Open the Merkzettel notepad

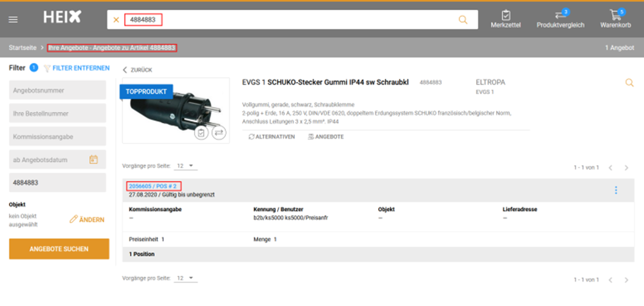[x=505, y=19]
